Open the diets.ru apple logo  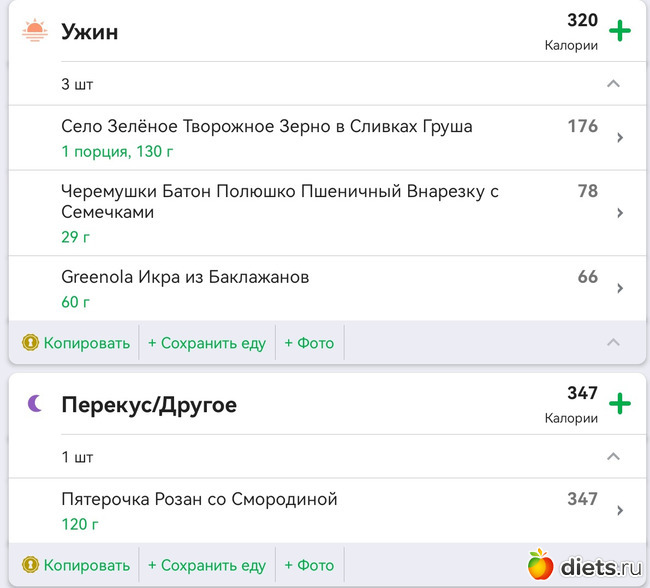pos(541,566)
